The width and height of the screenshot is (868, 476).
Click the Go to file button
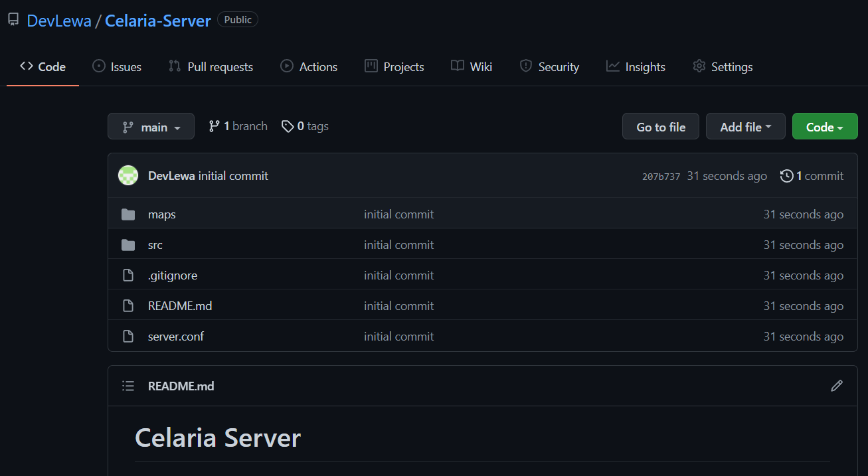click(661, 126)
